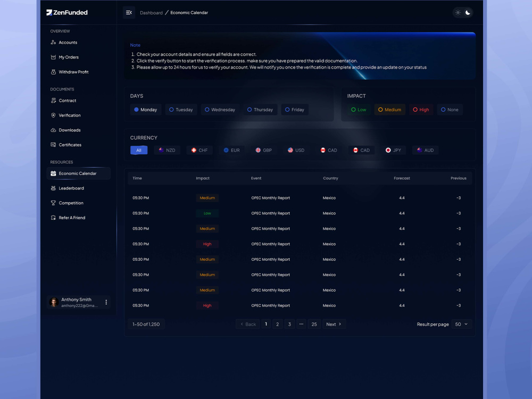Filter by USD currency flag
The height and width of the screenshot is (399, 532).
pyautogui.click(x=296, y=151)
